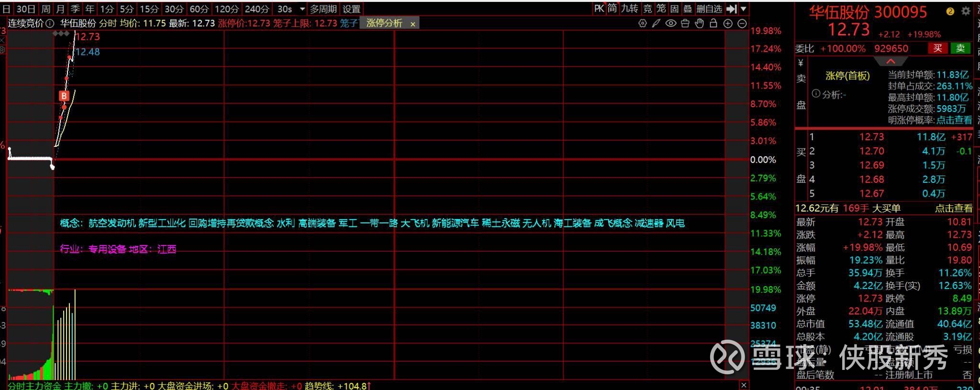980x390 pixels.
Task: Select the 5分 period
Action: pyautogui.click(x=127, y=9)
